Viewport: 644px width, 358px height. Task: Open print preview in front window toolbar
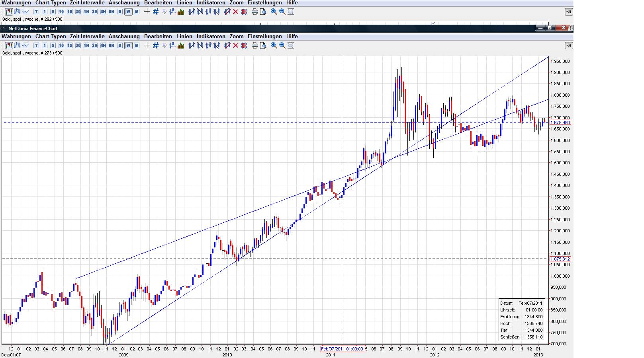pyautogui.click(x=263, y=45)
